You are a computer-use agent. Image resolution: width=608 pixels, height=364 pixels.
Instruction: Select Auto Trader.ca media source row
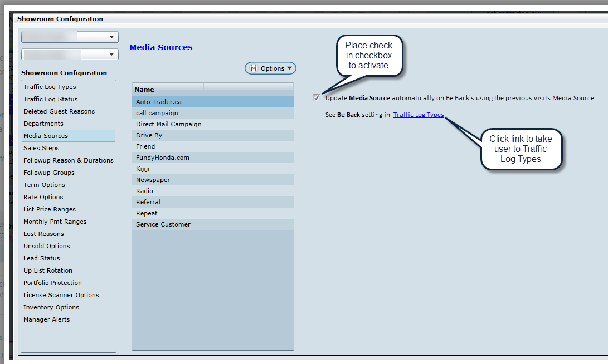(158, 102)
